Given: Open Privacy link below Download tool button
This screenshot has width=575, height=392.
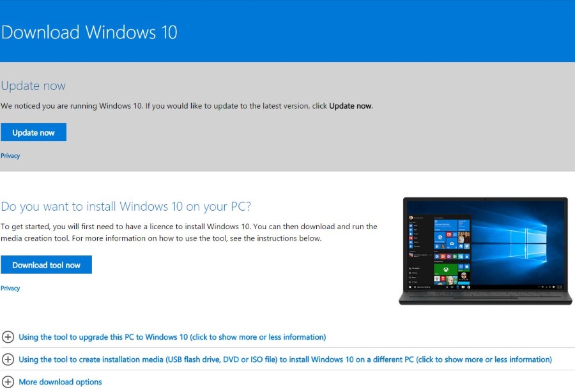Looking at the screenshot, I should pos(10,289).
